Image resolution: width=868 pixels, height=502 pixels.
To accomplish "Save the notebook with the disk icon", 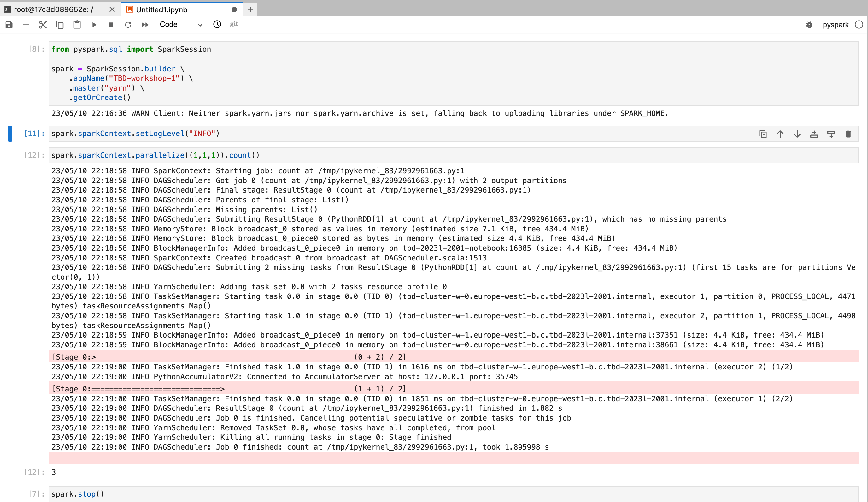I will (x=9, y=25).
